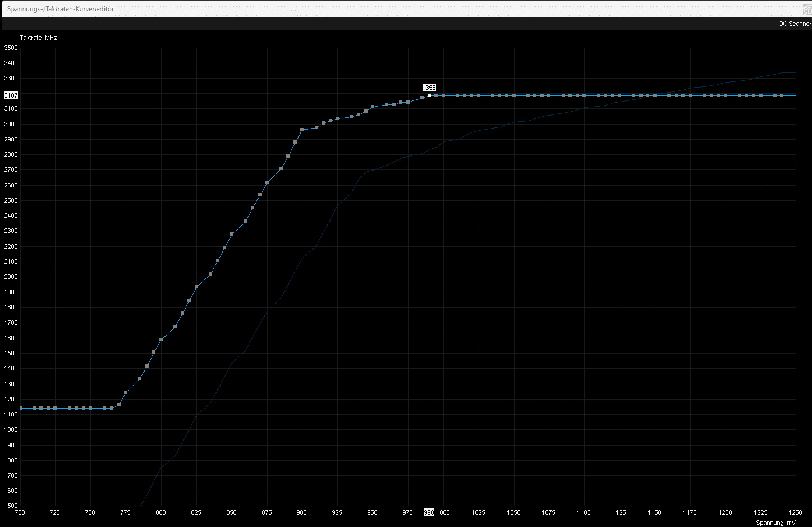Click the Spannung, mV axis title
This screenshot has height=527, width=812.
tap(776, 523)
